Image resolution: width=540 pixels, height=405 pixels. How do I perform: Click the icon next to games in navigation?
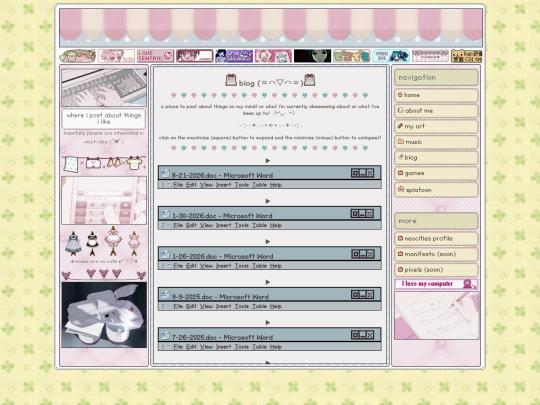tap(400, 173)
